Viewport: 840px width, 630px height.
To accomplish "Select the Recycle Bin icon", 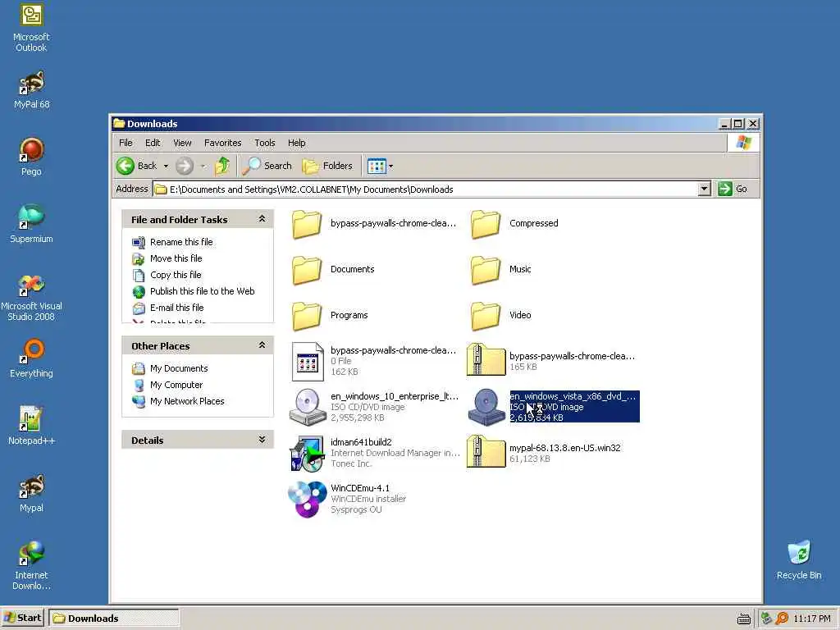I will 799,560.
